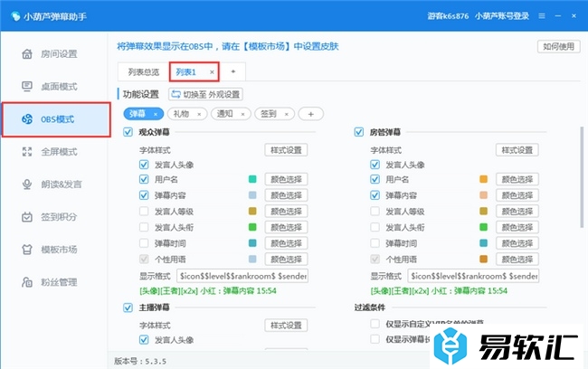
Task: Click the vertical scrollbar on right
Action: coord(582,177)
